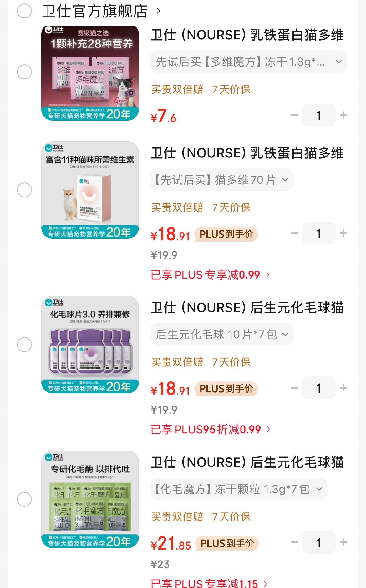The width and height of the screenshot is (366, 588).
Task: Check the 猫多维70片 product selector
Action: point(24,190)
